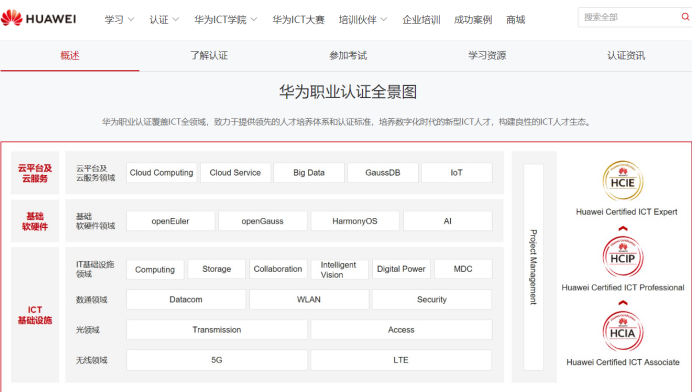The image size is (692, 392).
Task: Open the HarmonyOS certification
Action: [355, 221]
